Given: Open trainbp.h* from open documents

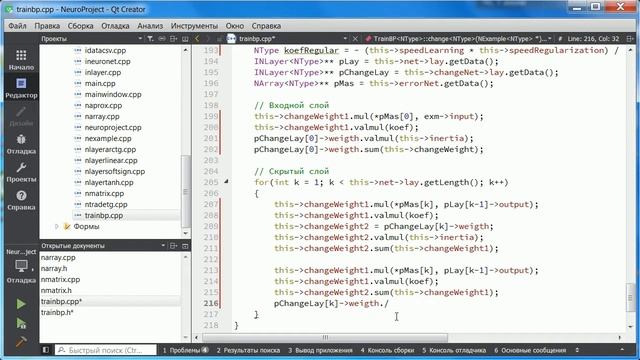Looking at the screenshot, I should click(x=57, y=313).
